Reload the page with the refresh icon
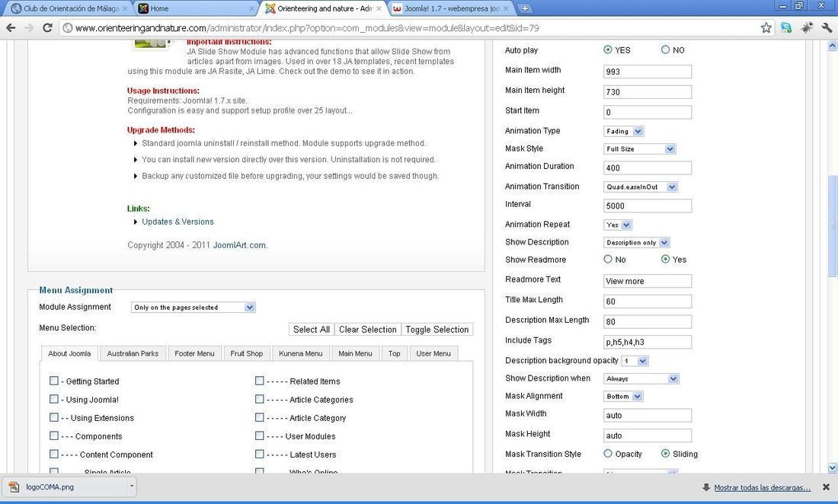This screenshot has width=838, height=504. click(x=47, y=27)
